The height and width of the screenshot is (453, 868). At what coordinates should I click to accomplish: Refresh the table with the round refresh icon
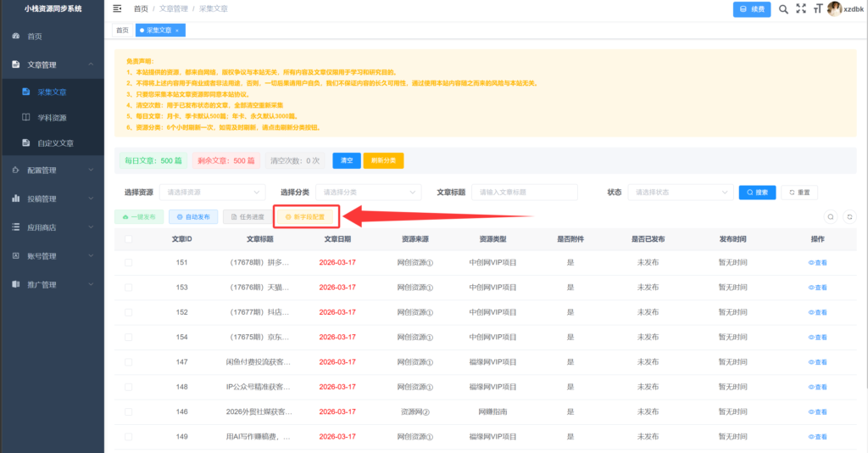pos(849,216)
